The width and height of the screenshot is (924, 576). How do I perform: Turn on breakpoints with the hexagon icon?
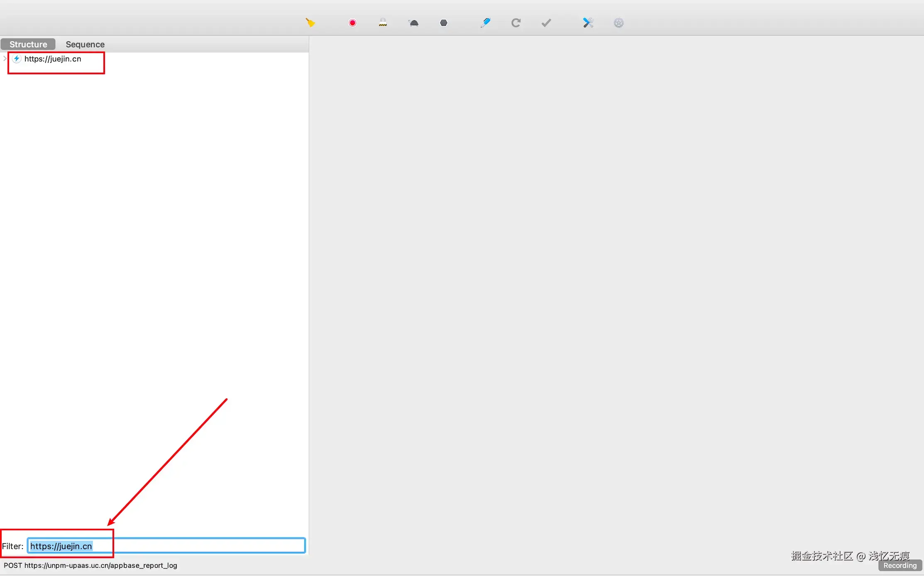(x=444, y=23)
